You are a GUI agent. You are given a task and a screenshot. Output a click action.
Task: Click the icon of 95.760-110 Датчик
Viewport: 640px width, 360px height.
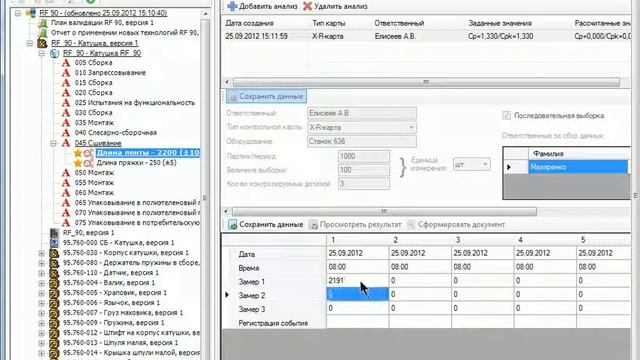tap(54, 273)
